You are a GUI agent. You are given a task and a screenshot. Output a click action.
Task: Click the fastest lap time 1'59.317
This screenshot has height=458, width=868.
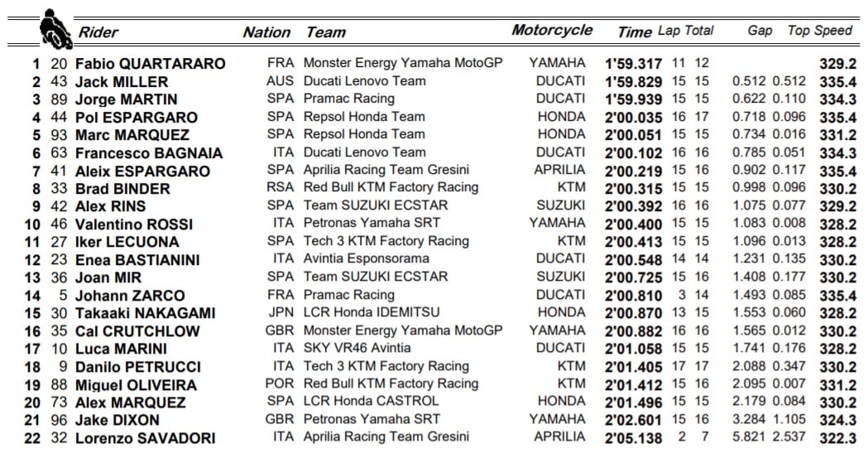point(633,64)
